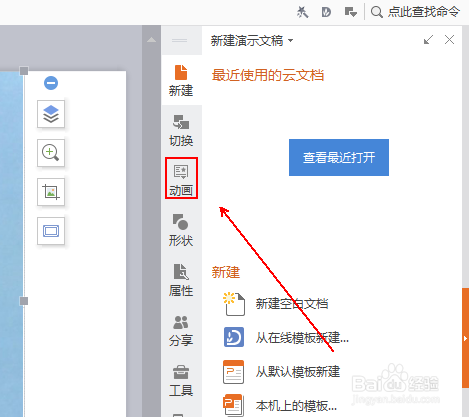Viewport: 469px width, 417px height.
Task: Collapse the task pane with diagonal arrow
Action: (428, 40)
